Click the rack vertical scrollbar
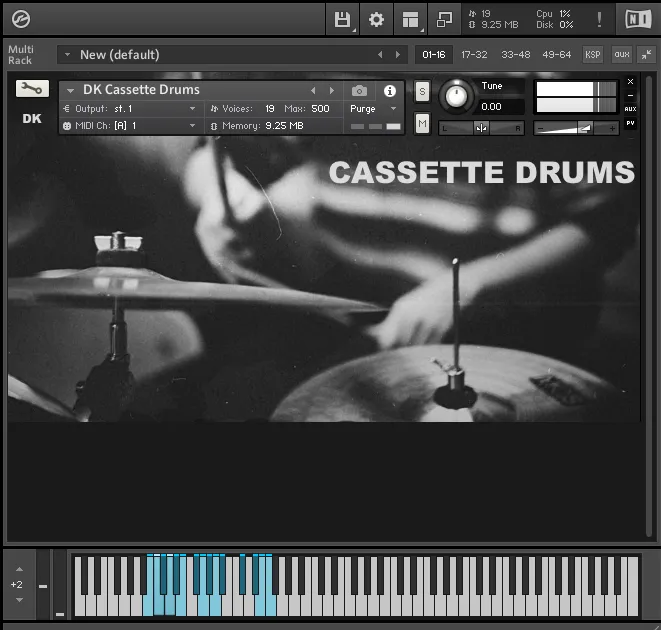Screen dimensions: 661x630 649,307
